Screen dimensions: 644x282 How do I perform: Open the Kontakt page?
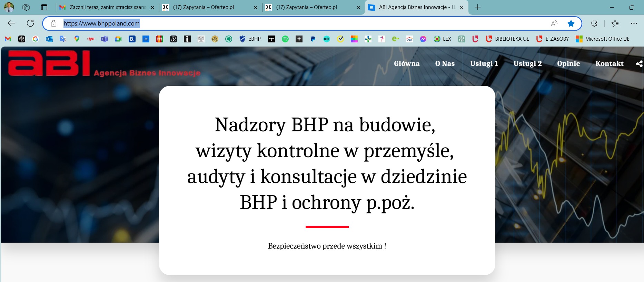(x=610, y=63)
